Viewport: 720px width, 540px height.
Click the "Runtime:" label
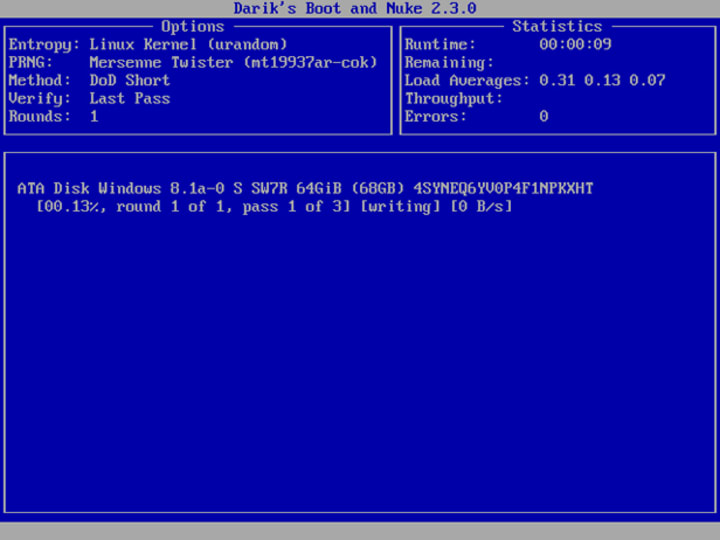(440, 45)
